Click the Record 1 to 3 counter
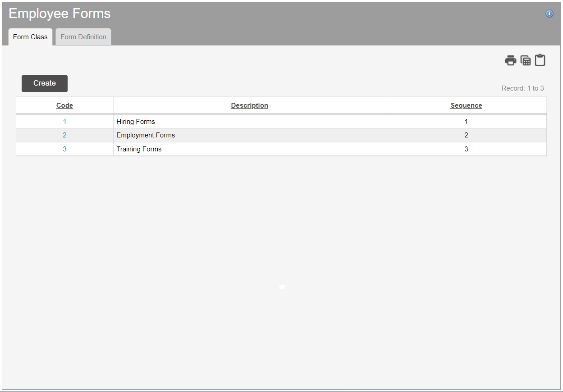Image resolution: width=563 pixels, height=392 pixels. point(522,88)
